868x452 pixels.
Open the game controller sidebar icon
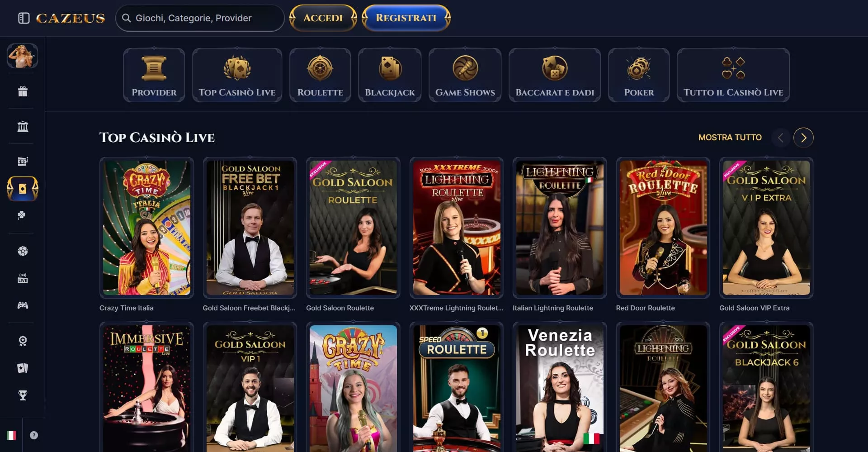pyautogui.click(x=23, y=305)
